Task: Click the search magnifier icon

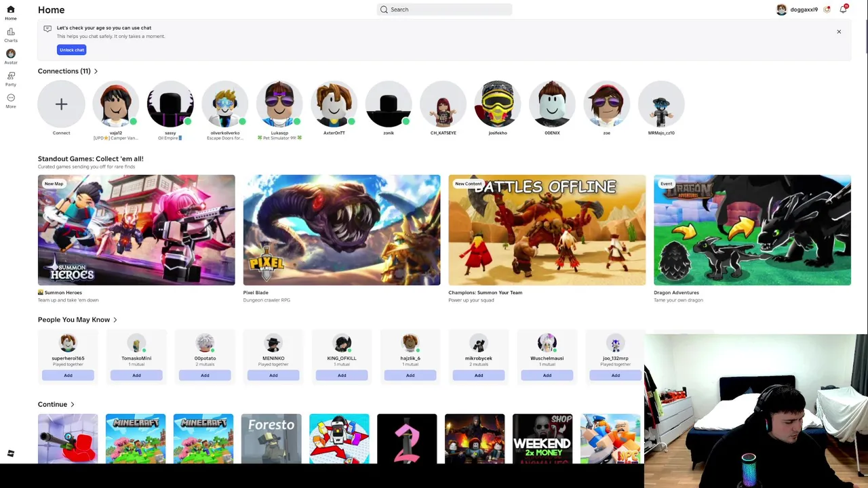Action: point(384,9)
